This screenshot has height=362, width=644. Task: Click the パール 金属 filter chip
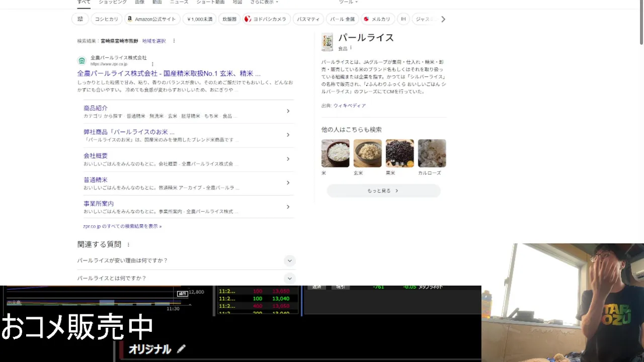[x=342, y=19]
